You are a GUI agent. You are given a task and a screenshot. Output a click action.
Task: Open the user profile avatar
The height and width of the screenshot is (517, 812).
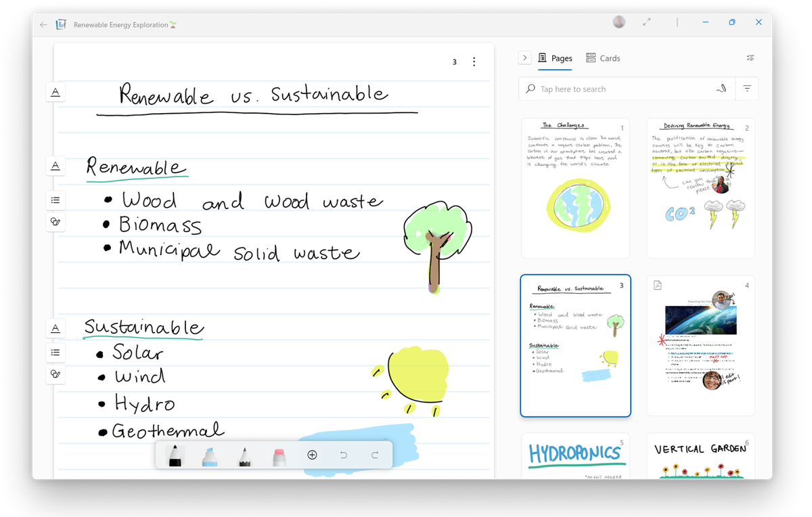click(x=619, y=22)
